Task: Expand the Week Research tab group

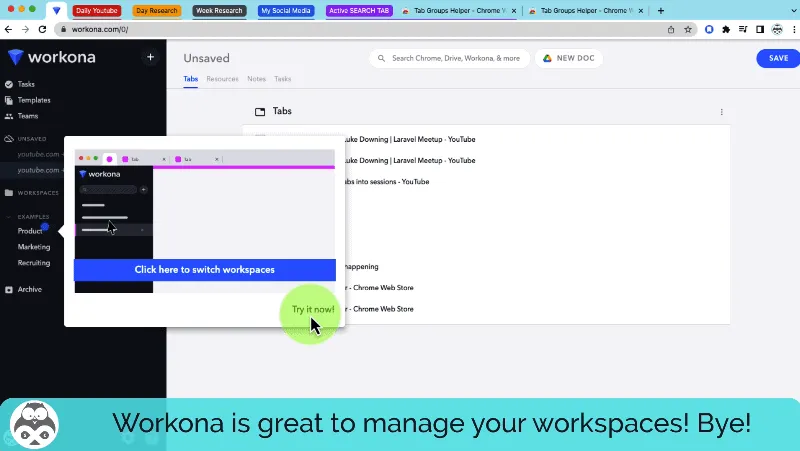Action: point(219,10)
